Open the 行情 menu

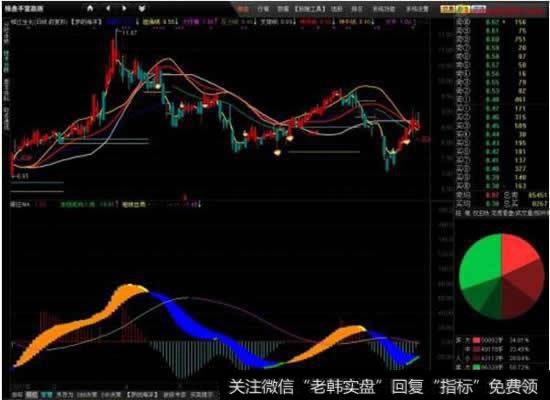[x=263, y=9]
